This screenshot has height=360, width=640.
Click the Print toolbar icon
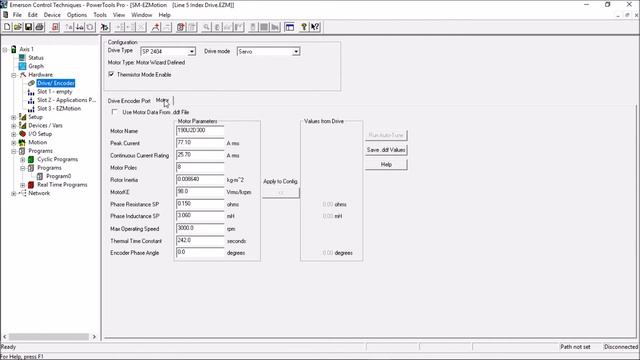coord(39,27)
